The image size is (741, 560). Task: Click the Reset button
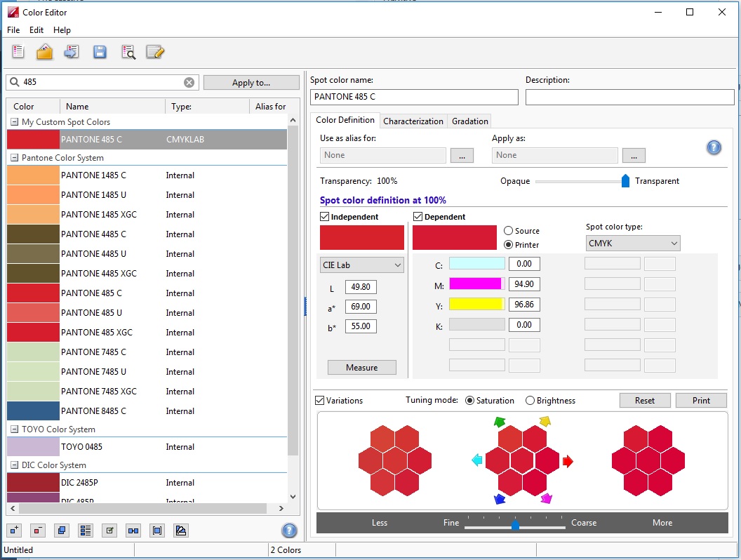pyautogui.click(x=645, y=400)
